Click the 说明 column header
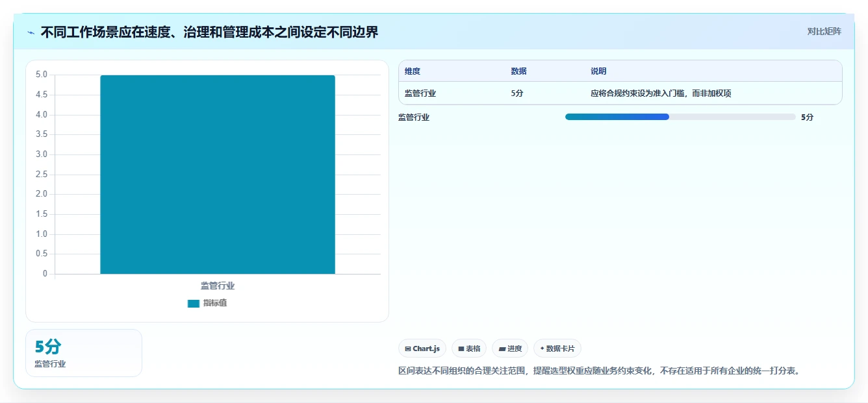The image size is (868, 403). (x=598, y=71)
